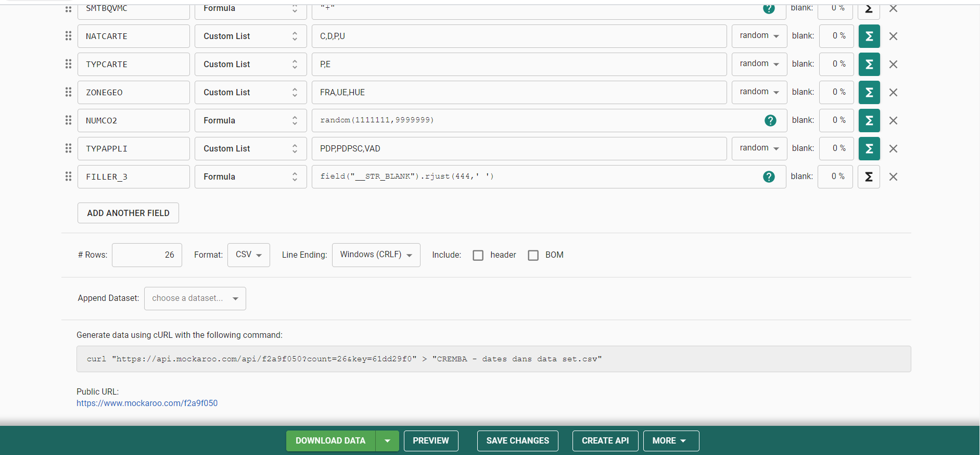Open the CSV format dropdown
980x455 pixels.
pos(248,255)
